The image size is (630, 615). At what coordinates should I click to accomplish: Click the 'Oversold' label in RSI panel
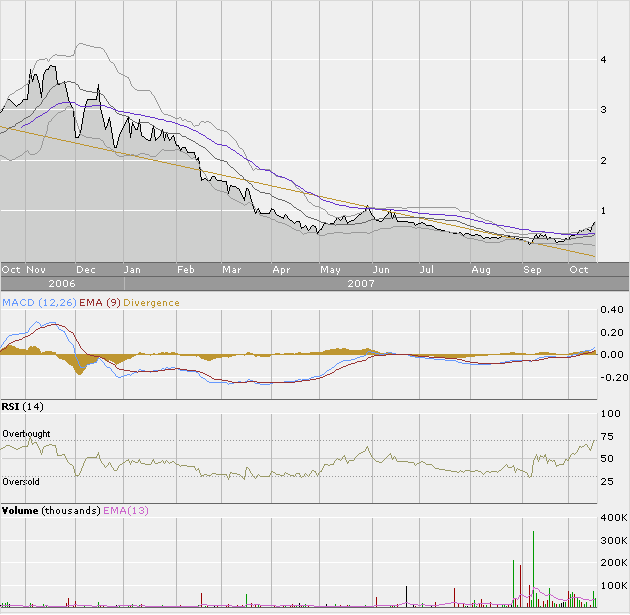tap(21, 482)
